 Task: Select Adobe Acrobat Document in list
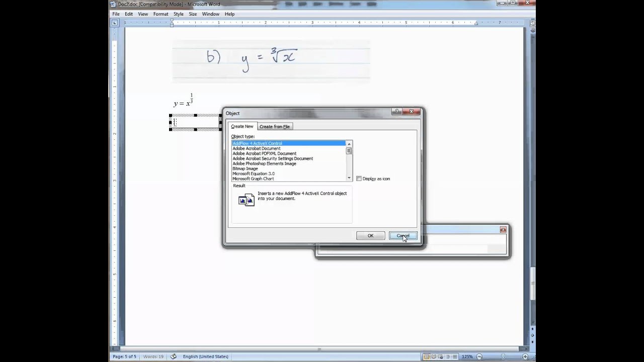pyautogui.click(x=289, y=148)
